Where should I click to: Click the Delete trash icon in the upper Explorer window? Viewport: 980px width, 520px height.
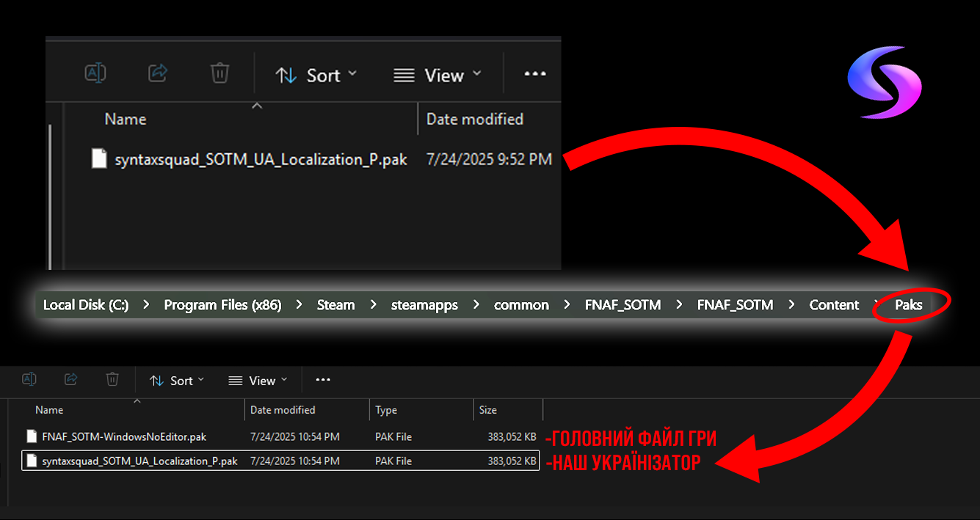(x=219, y=73)
